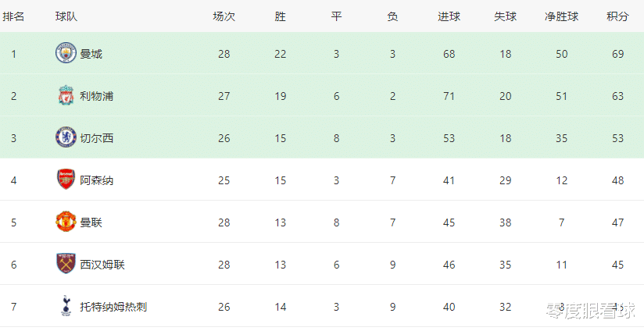The width and height of the screenshot is (644, 331).
Task: Click Manchester City's 69 points cell
Action: pyautogui.click(x=617, y=54)
